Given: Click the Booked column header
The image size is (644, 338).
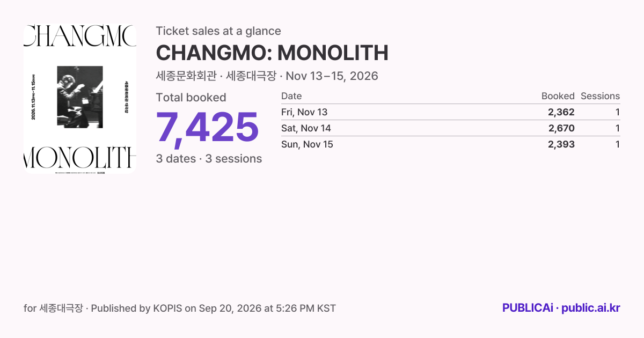Looking at the screenshot, I should 558,96.
